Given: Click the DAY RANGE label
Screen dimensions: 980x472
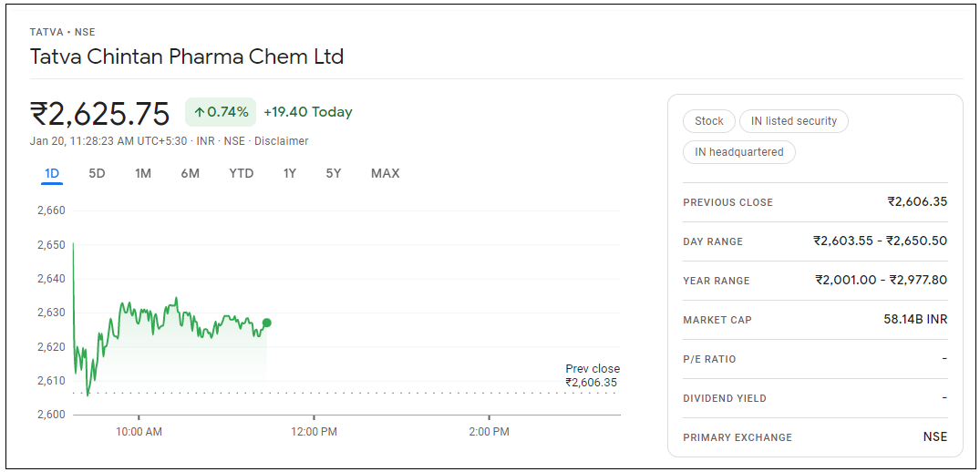Looking at the screenshot, I should tap(713, 241).
